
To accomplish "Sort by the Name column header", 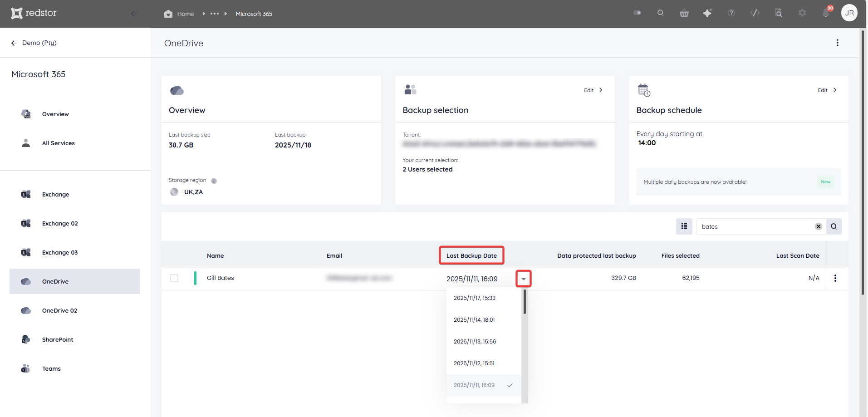I will (x=216, y=256).
